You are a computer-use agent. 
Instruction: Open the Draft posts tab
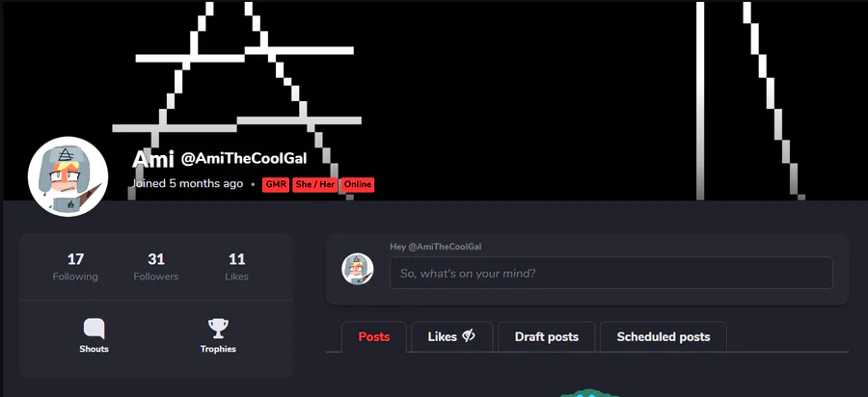click(547, 336)
